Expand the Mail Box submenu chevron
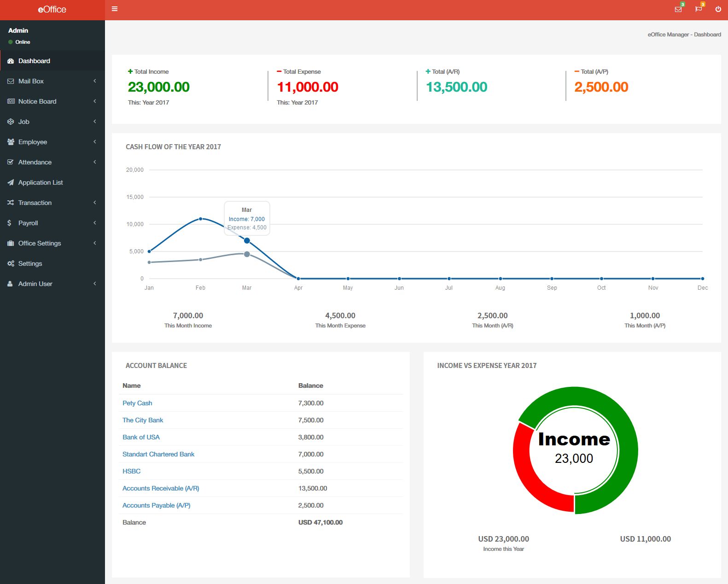This screenshot has width=728, height=584. click(x=95, y=81)
